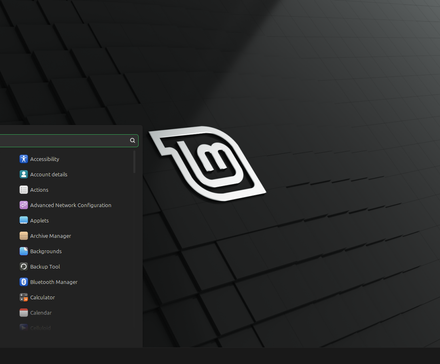
Task: Select the 'Backup Tool' label
Action: point(45,266)
